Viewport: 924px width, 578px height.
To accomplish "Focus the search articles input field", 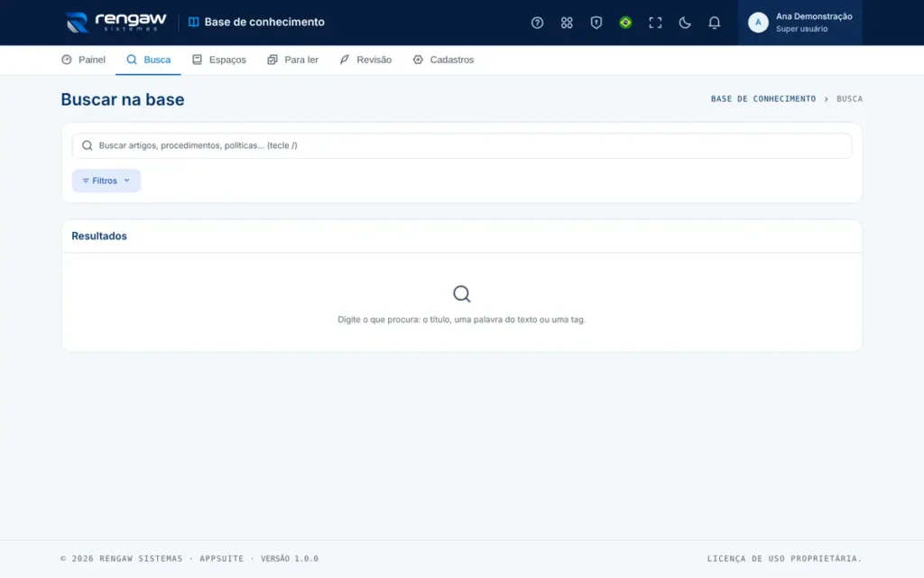I will tap(461, 145).
